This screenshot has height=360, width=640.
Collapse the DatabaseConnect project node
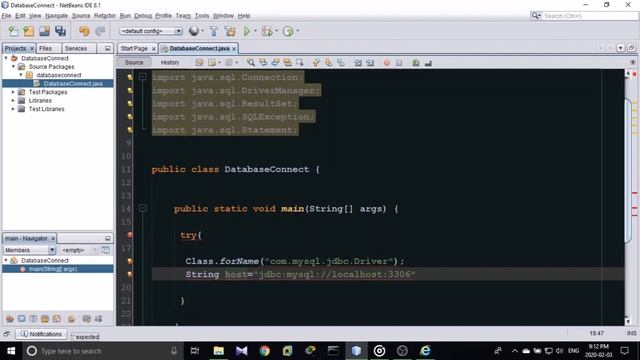tap(6, 58)
